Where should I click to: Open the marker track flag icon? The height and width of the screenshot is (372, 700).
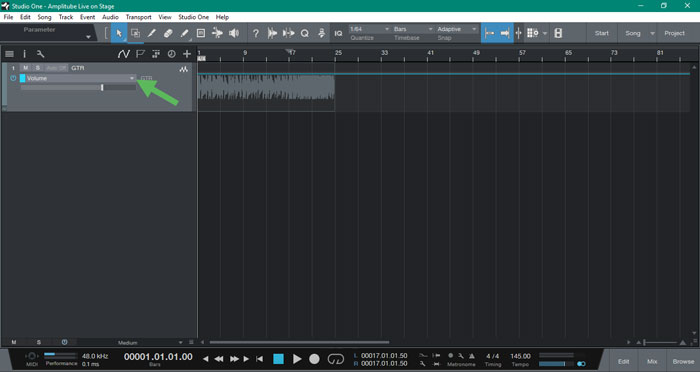[140, 54]
